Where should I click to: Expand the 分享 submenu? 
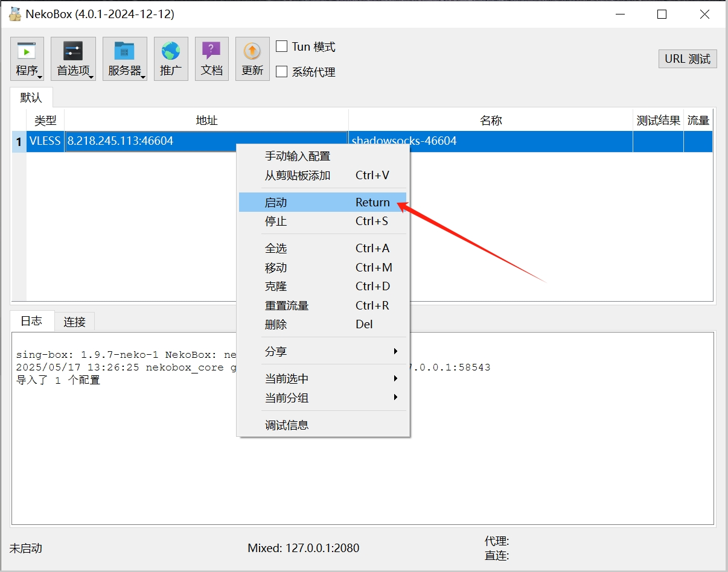tap(323, 352)
